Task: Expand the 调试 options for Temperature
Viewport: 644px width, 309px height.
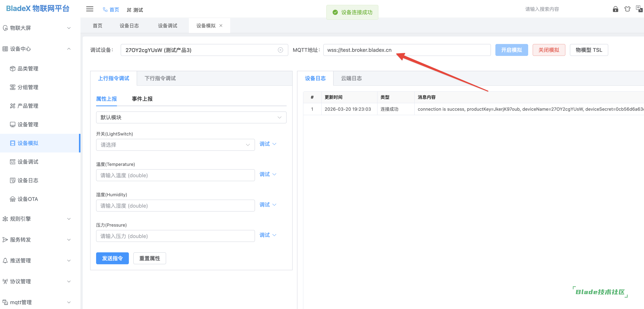Action: click(x=268, y=174)
